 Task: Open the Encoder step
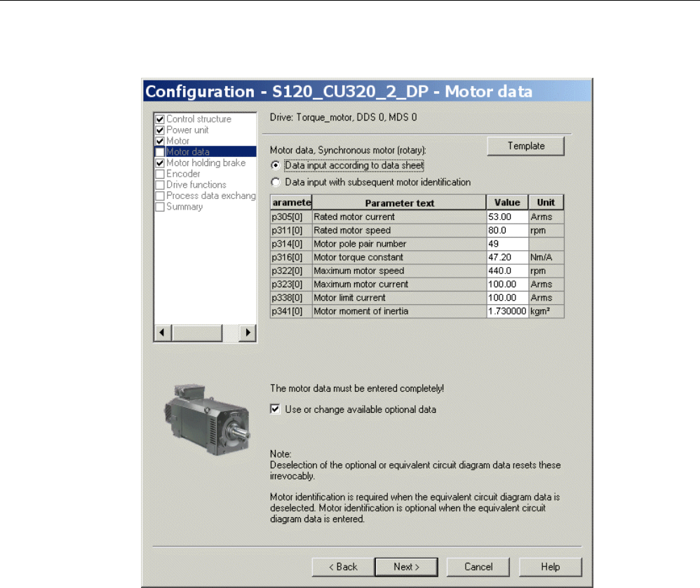click(183, 174)
